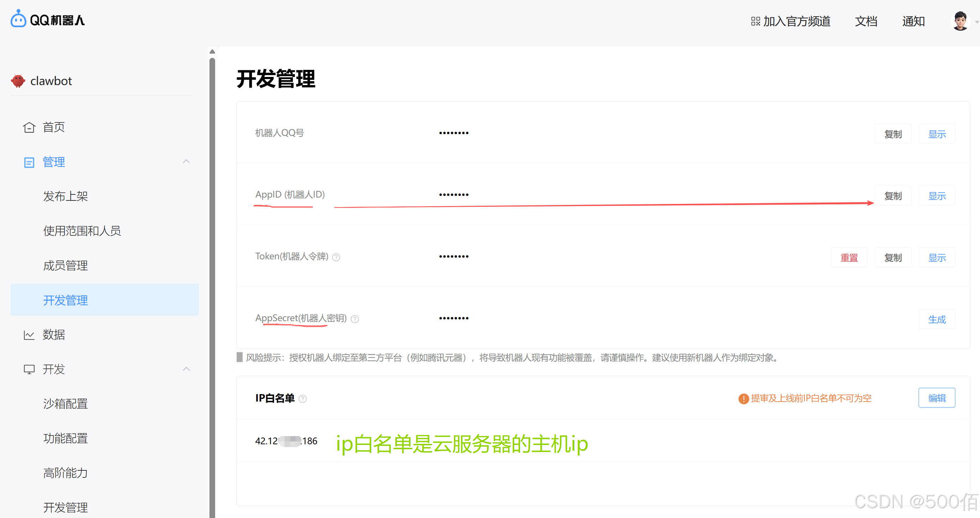
Task: Open the IP白名单 help icon
Action: coord(303,398)
